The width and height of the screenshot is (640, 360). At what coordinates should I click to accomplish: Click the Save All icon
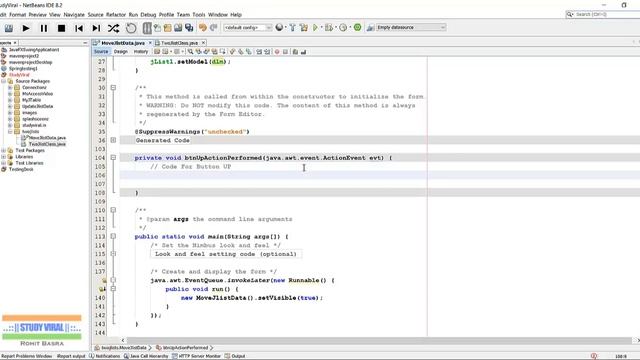[x=189, y=27]
